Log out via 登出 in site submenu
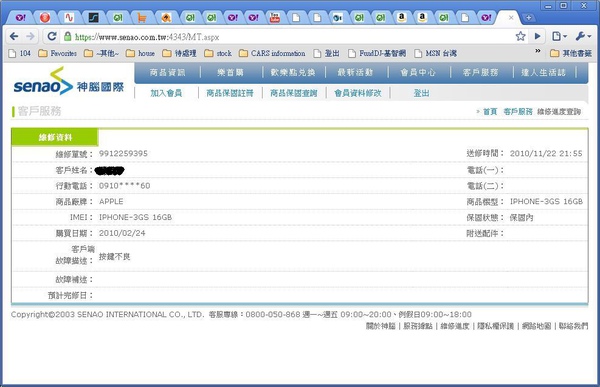 click(421, 93)
